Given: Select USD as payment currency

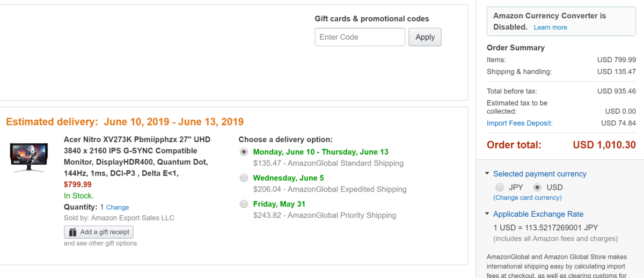Looking at the screenshot, I should coord(537,187).
